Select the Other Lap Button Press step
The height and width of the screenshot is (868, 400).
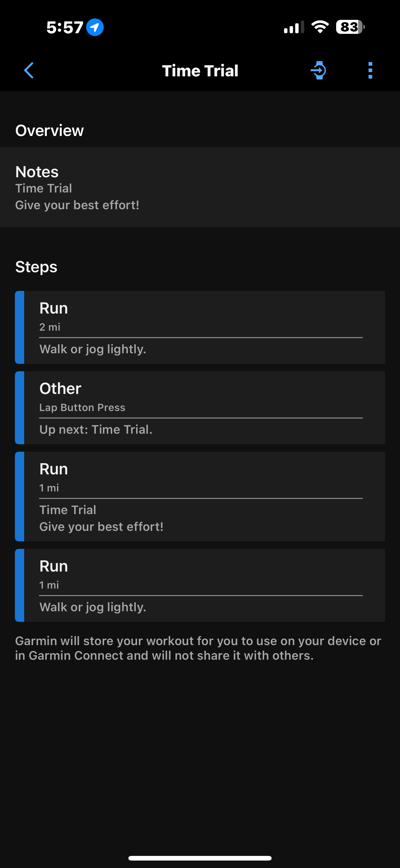pos(200,407)
